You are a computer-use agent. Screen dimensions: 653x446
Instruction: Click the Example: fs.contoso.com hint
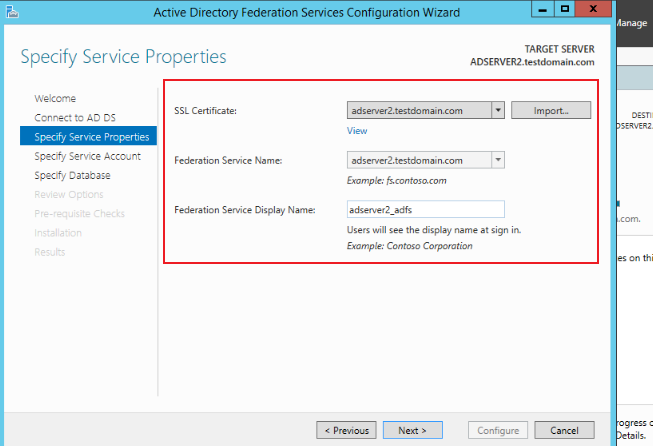[396, 181]
